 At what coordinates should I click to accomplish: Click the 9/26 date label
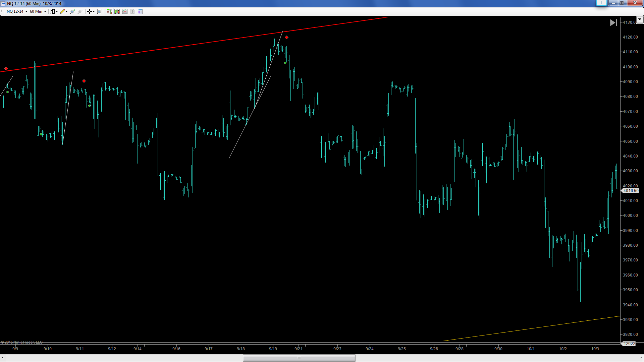434,349
